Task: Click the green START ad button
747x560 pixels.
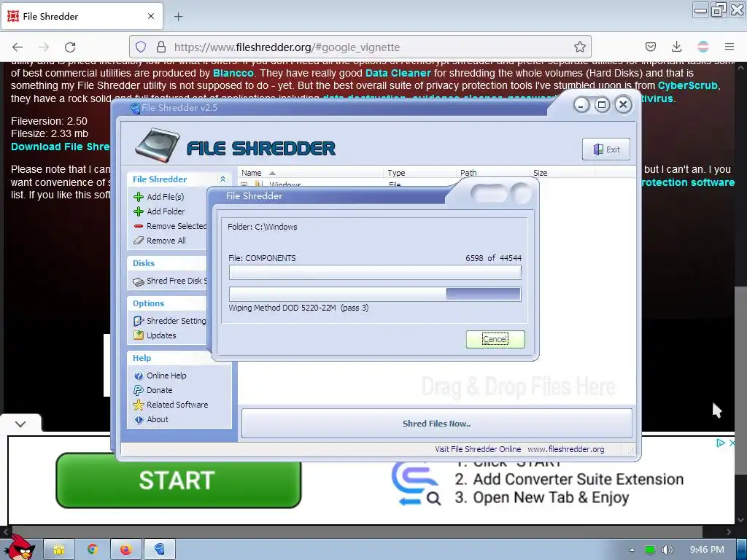Action: (x=178, y=480)
